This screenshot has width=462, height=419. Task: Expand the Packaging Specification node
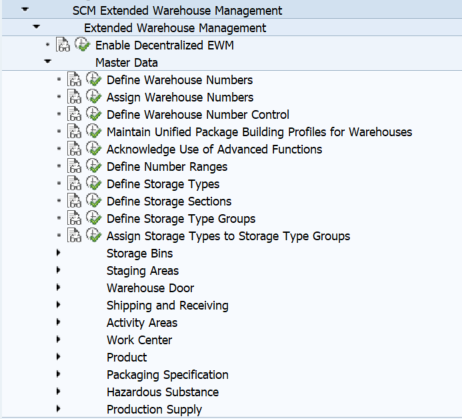click(x=58, y=374)
